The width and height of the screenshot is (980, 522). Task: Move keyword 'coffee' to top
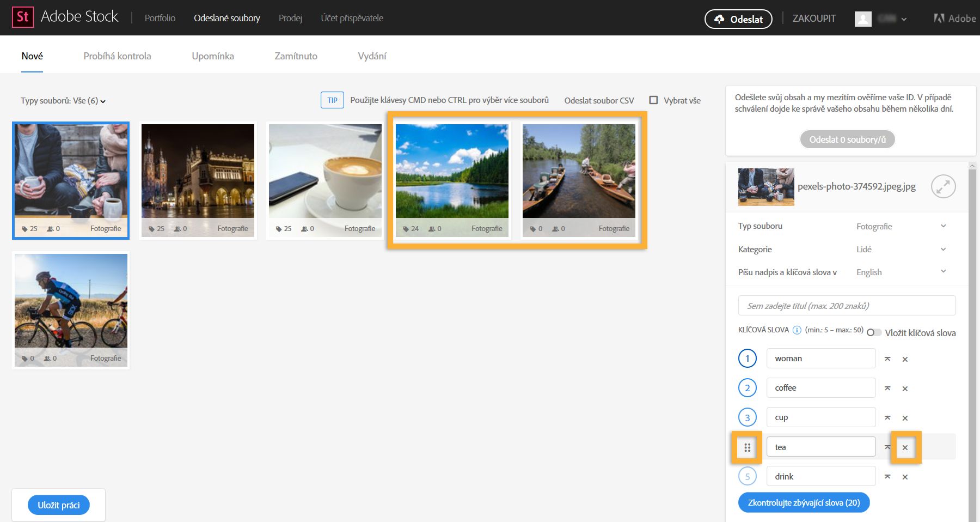[x=887, y=388]
